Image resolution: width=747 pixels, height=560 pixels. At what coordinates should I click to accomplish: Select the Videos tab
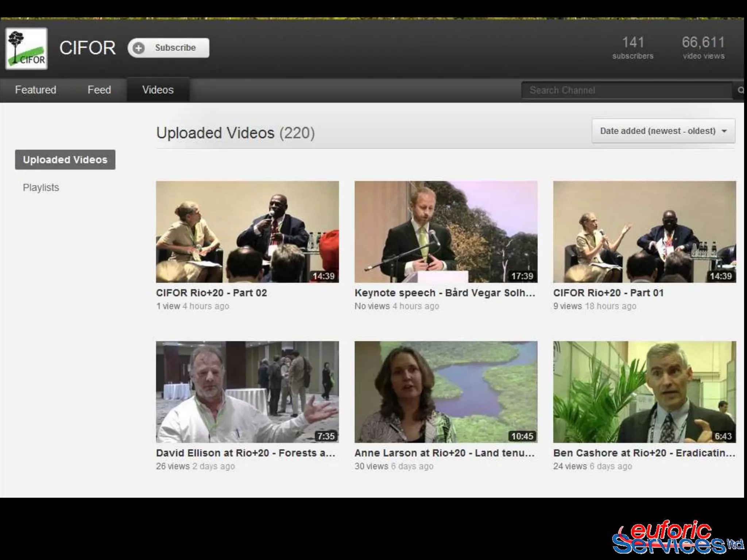(x=158, y=90)
